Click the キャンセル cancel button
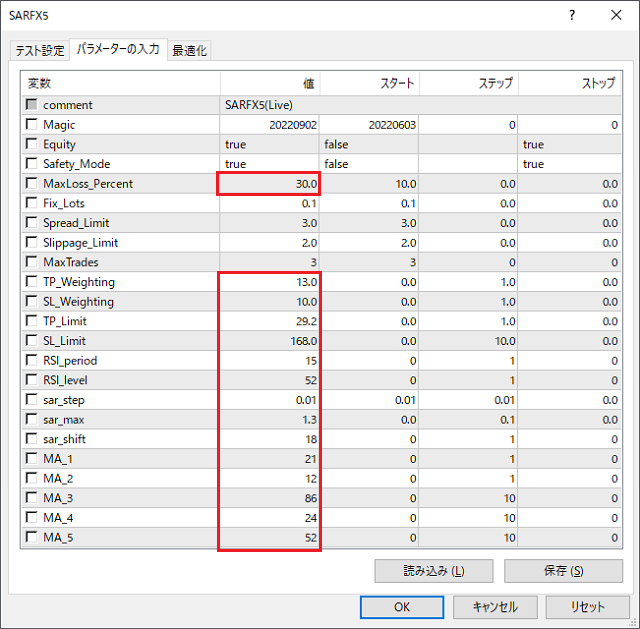640x629 pixels. click(495, 607)
